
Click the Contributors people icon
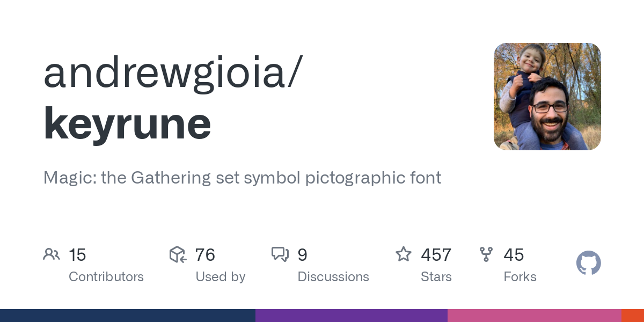coord(52,254)
